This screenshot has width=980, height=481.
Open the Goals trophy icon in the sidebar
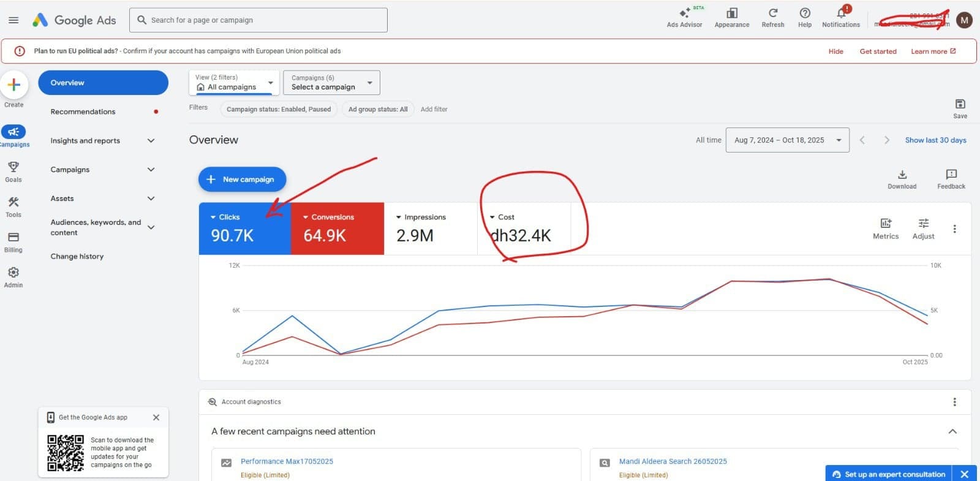pyautogui.click(x=13, y=167)
